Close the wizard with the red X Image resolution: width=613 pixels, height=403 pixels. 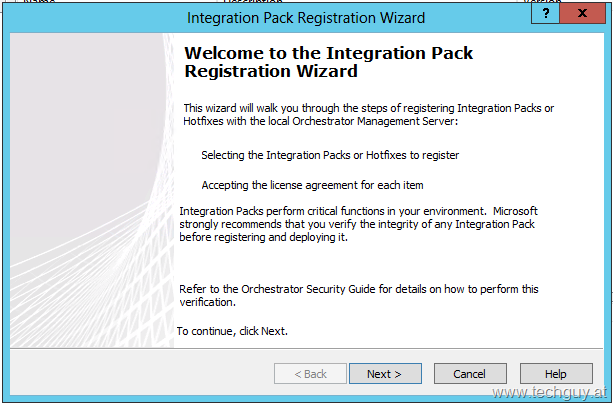click(580, 15)
